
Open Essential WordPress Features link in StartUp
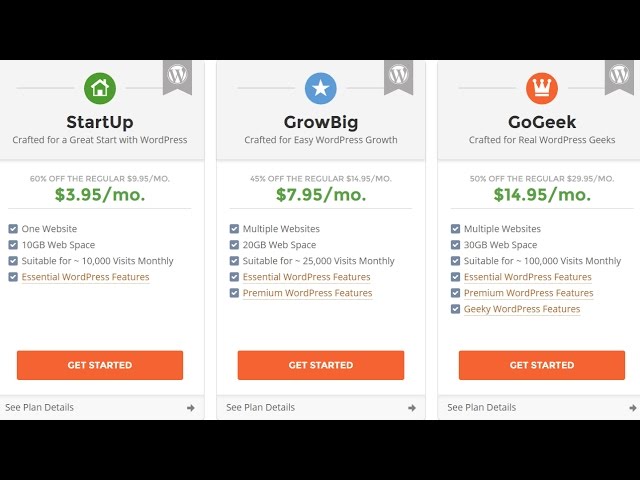[85, 277]
